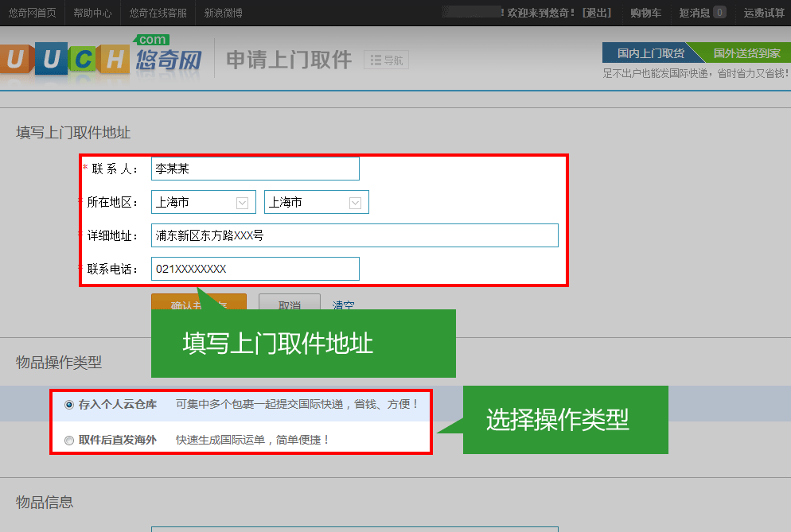Click the 填写上门取件地址 section heading
The height and width of the screenshot is (532, 791).
point(73,133)
